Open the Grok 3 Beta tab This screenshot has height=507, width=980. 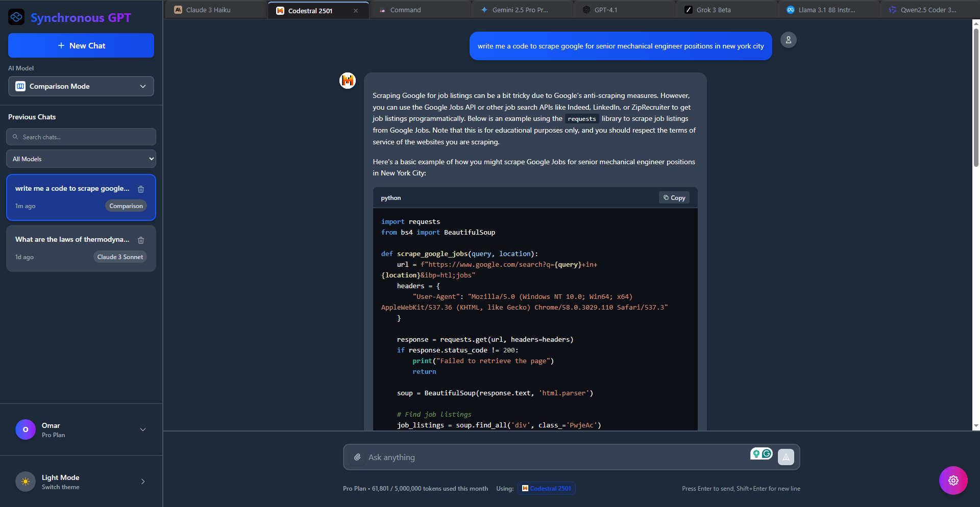point(725,10)
